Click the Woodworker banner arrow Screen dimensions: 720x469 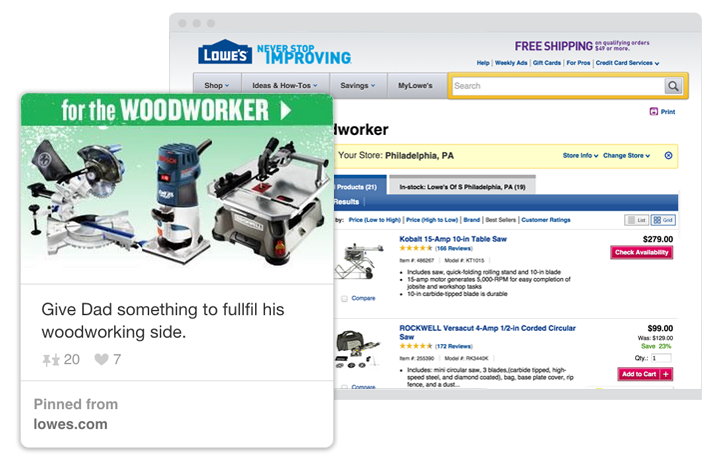pyautogui.click(x=286, y=110)
